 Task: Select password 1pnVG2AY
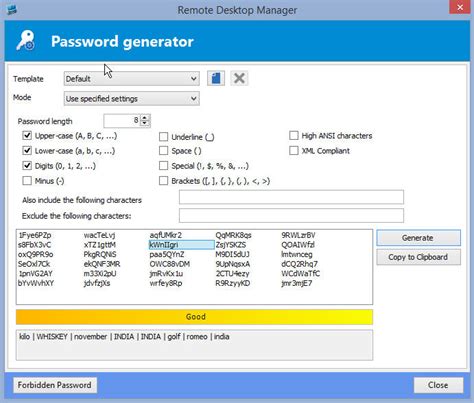pos(35,274)
